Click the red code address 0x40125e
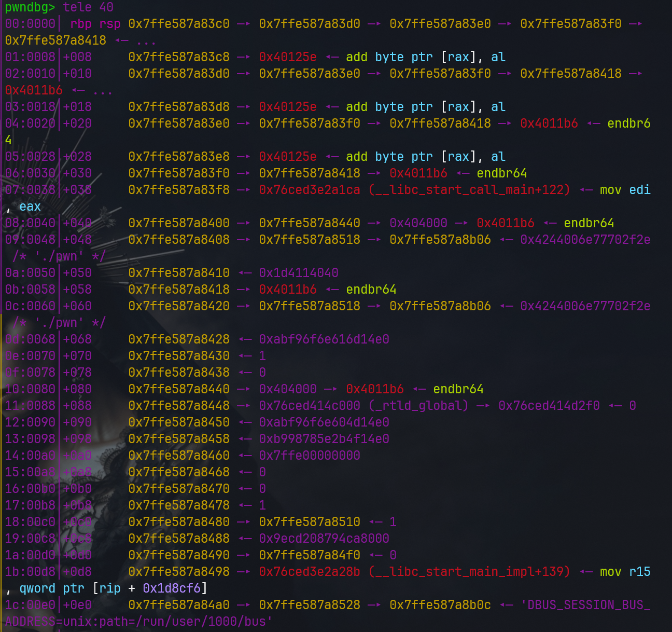Image resolution: width=672 pixels, height=632 pixels. click(288, 57)
